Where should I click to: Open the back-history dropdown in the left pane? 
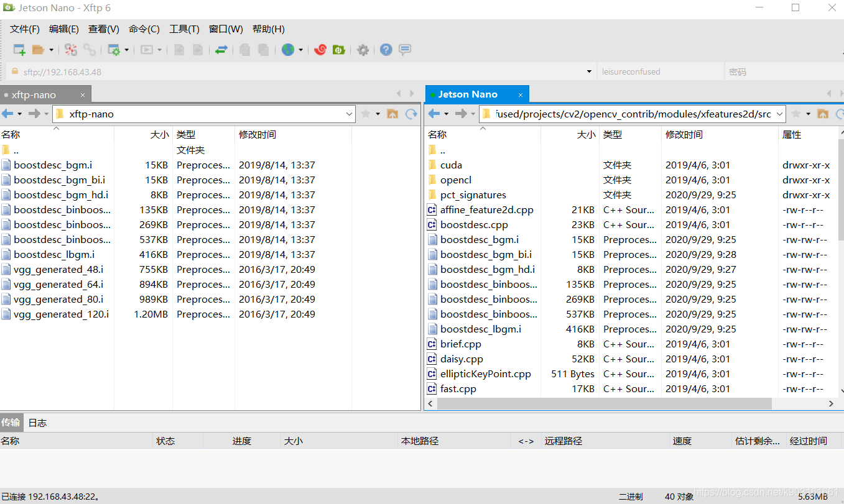[x=19, y=114]
